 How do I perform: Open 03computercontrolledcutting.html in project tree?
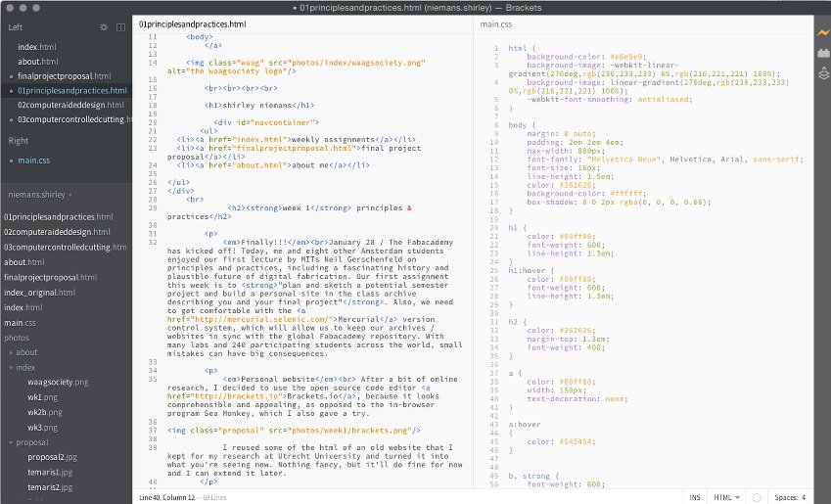coord(66,247)
